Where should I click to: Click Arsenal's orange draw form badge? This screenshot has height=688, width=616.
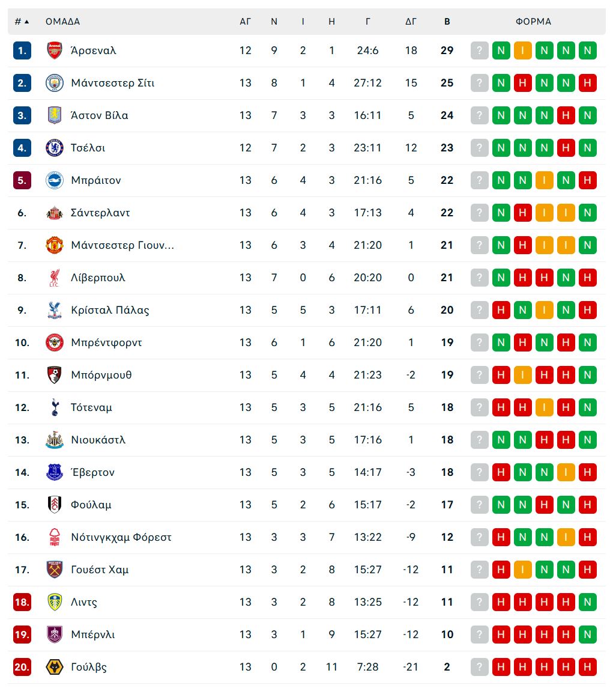coord(522,50)
